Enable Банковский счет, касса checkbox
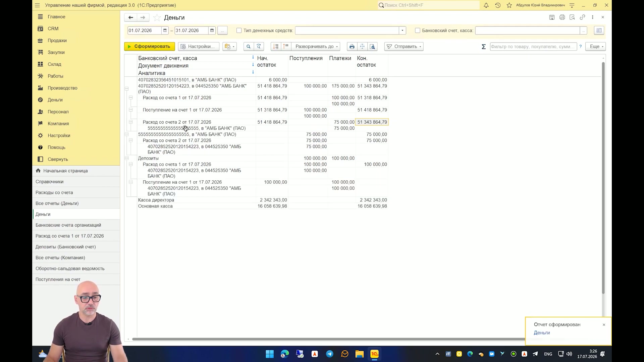 pyautogui.click(x=417, y=31)
